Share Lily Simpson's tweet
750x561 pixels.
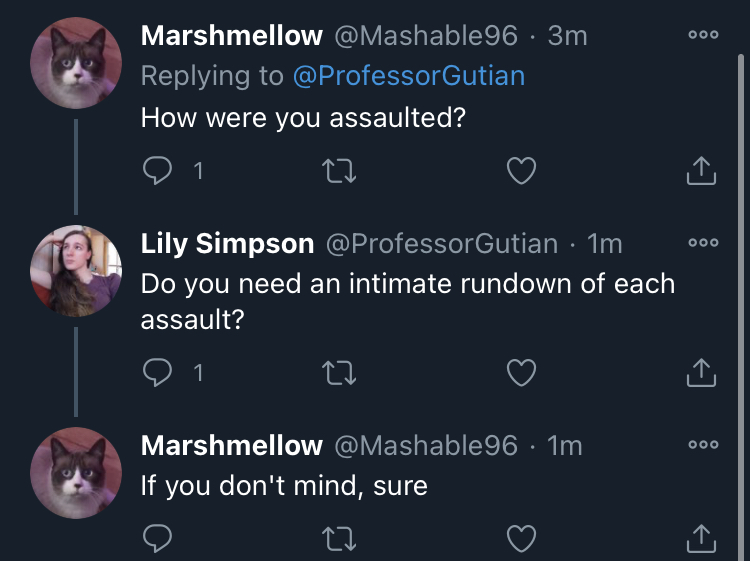[x=701, y=372]
